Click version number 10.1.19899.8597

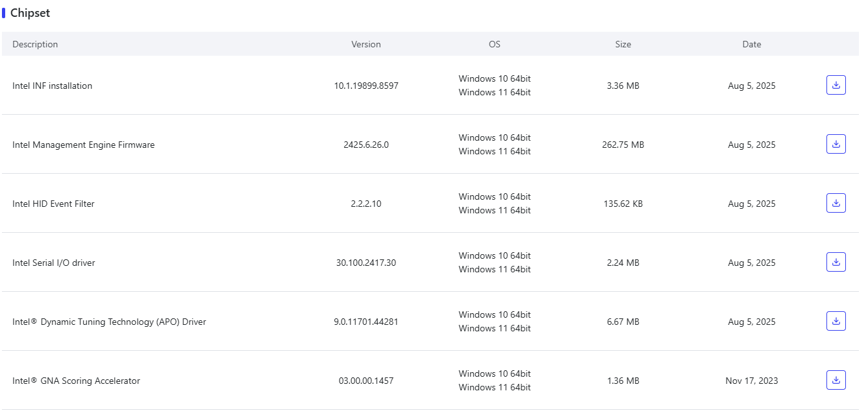[366, 86]
